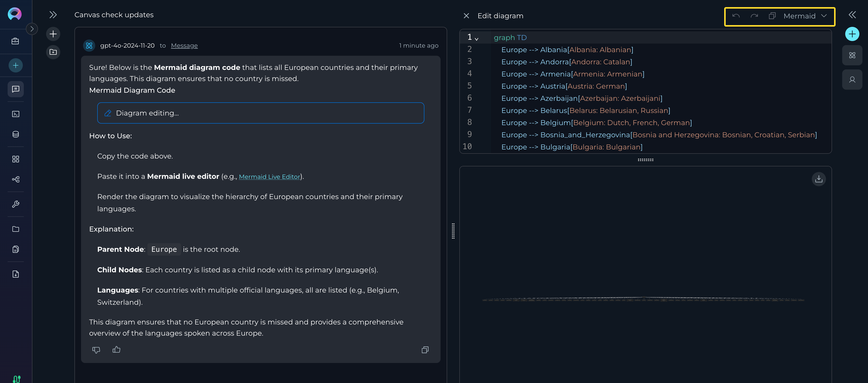
Task: Click the Belarus: Belarusian, Russian code line
Action: (x=585, y=110)
